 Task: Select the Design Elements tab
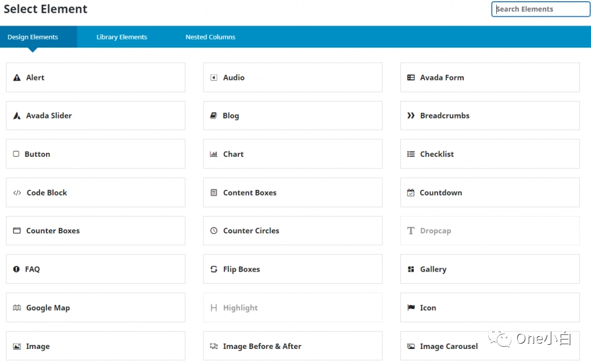point(33,37)
